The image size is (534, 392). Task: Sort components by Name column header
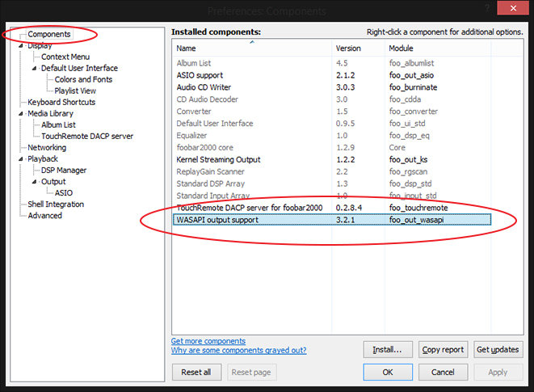pyautogui.click(x=252, y=48)
